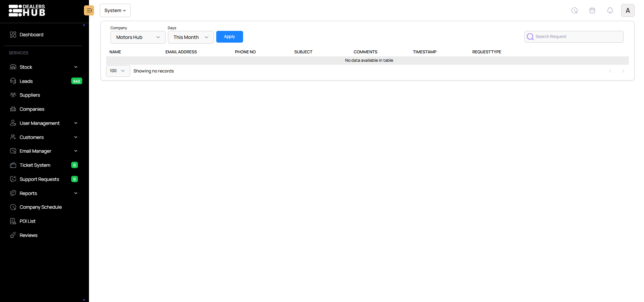The height and width of the screenshot is (302, 644).
Task: Click the Dealers Hub logo
Action: point(27,10)
